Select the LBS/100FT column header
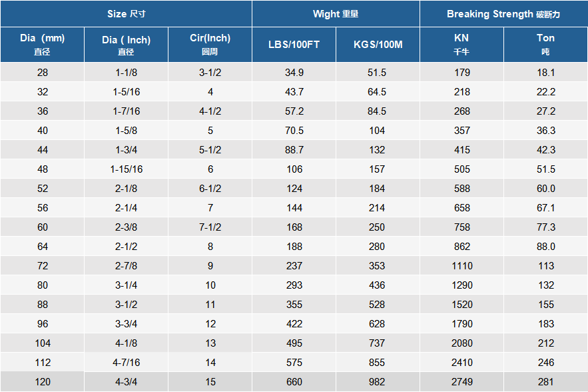 point(294,45)
